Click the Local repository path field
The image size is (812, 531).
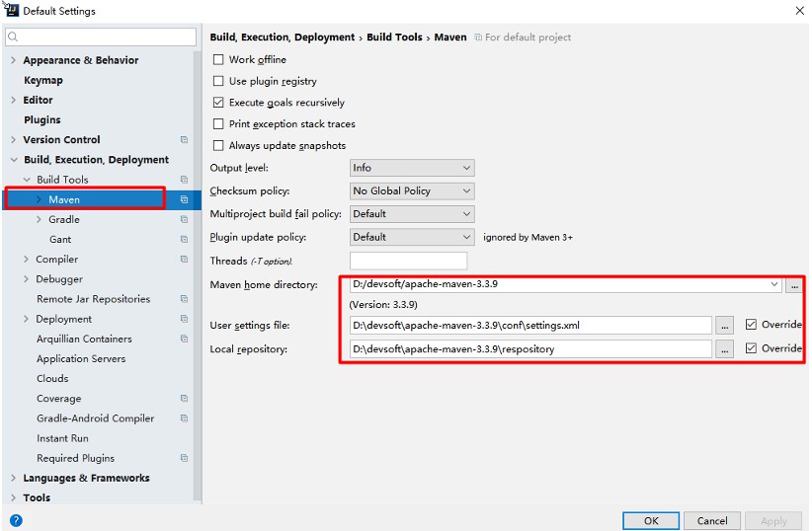click(530, 348)
